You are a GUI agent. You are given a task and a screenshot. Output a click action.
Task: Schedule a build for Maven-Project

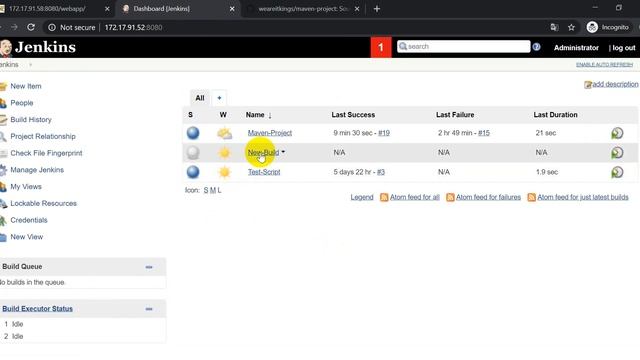617,133
